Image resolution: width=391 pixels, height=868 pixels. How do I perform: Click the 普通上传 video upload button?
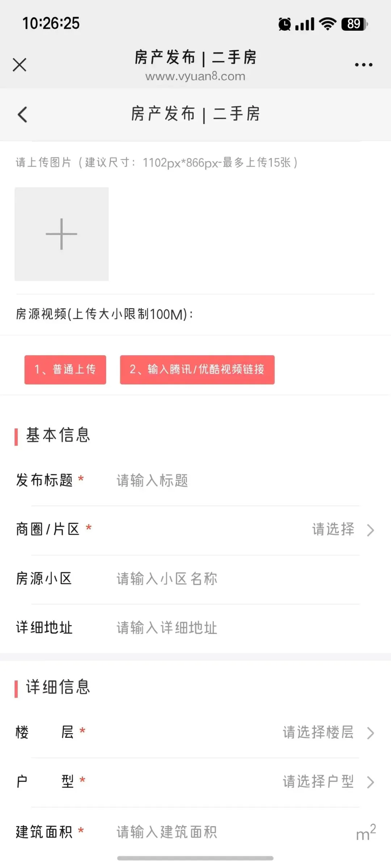[x=65, y=370]
